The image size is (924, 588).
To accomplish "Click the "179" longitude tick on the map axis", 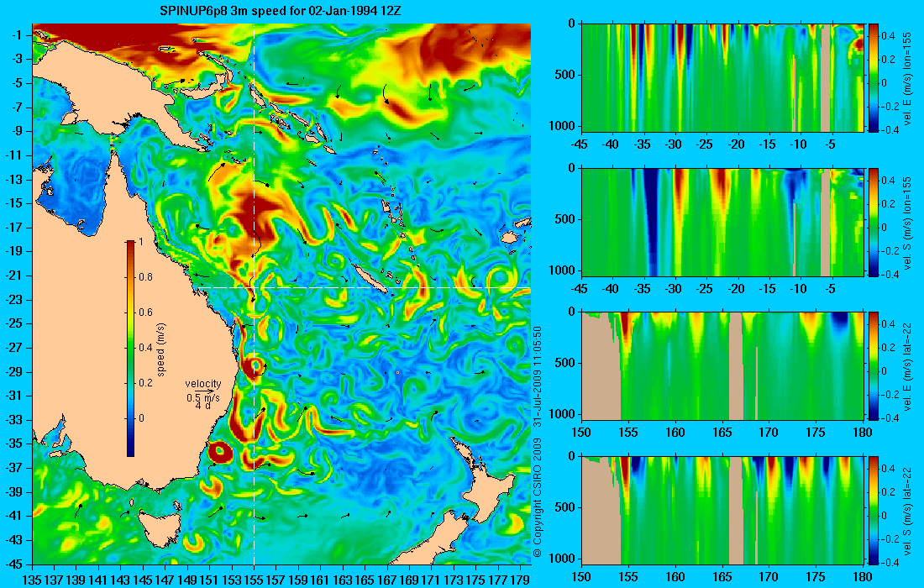I will point(520,580).
